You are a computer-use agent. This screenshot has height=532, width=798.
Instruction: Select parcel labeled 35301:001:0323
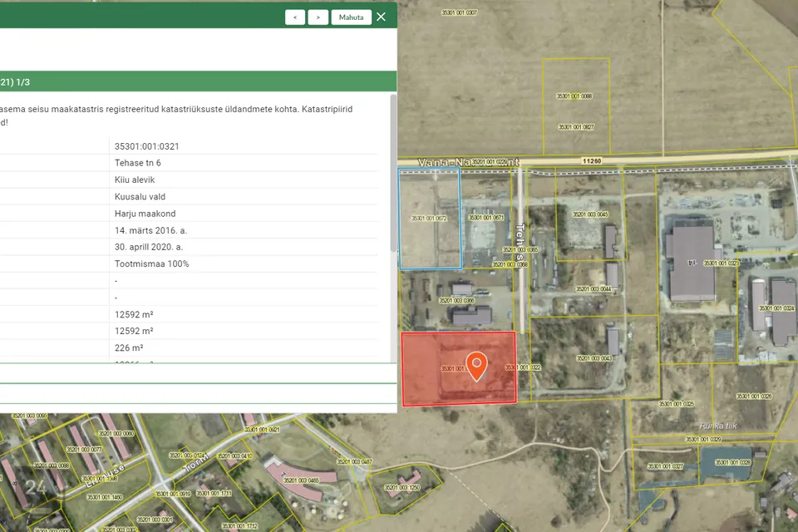point(721,263)
